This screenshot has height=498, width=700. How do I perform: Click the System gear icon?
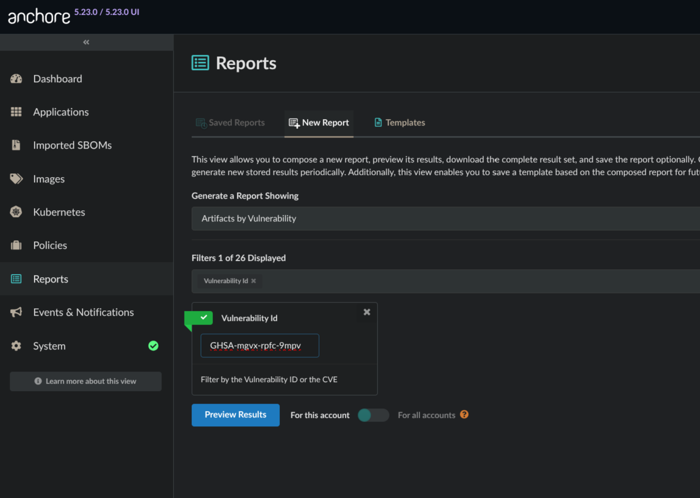16,346
